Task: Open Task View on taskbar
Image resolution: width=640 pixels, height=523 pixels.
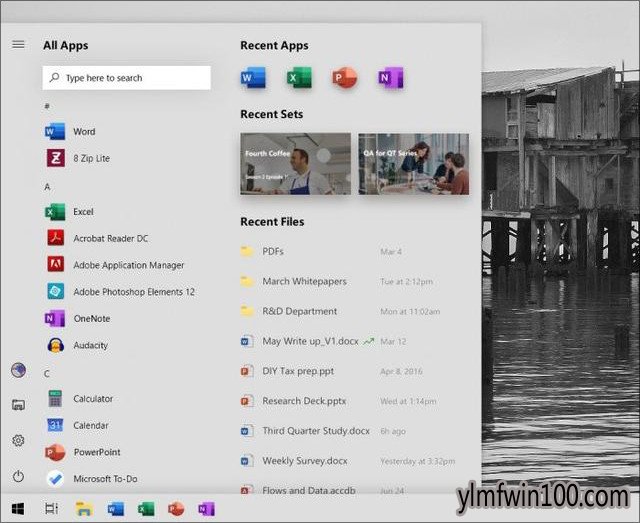Action: tap(51, 509)
